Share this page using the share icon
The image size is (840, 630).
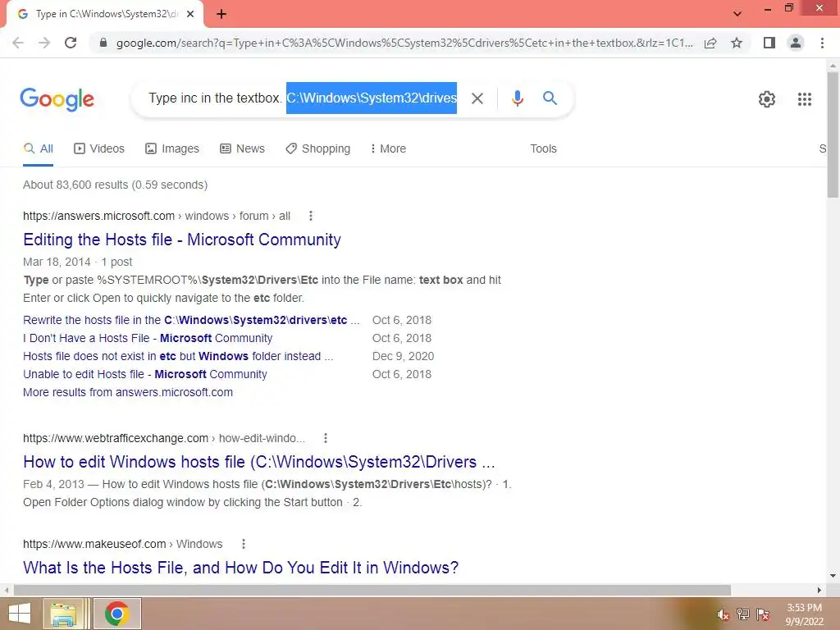[710, 43]
